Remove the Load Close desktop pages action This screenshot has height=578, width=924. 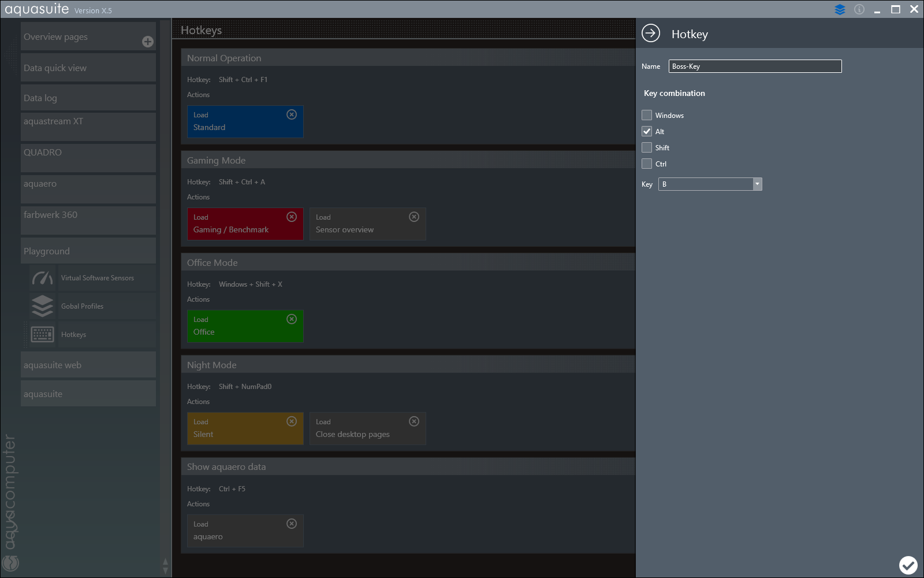tap(414, 421)
